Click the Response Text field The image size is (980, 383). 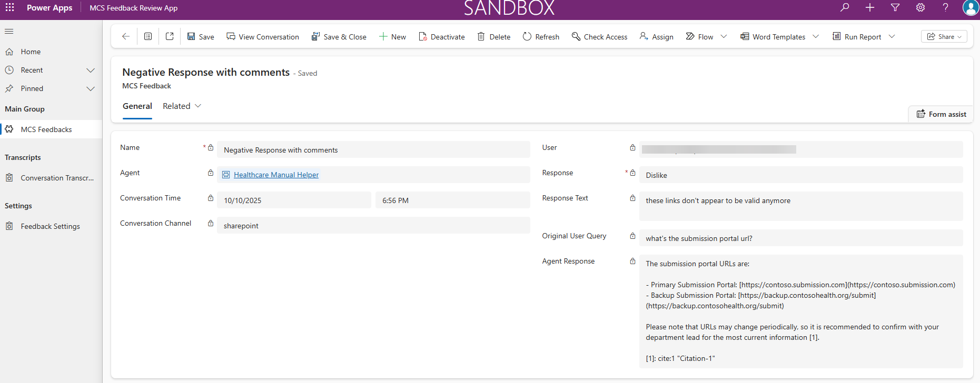click(x=800, y=206)
